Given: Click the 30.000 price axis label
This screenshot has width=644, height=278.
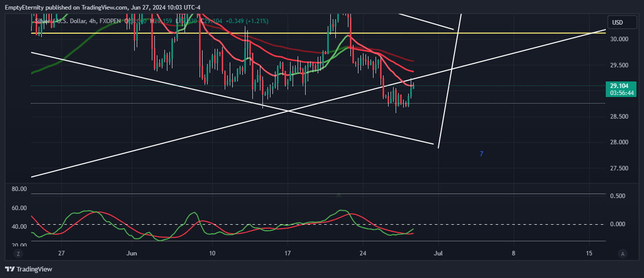Looking at the screenshot, I should point(619,39).
